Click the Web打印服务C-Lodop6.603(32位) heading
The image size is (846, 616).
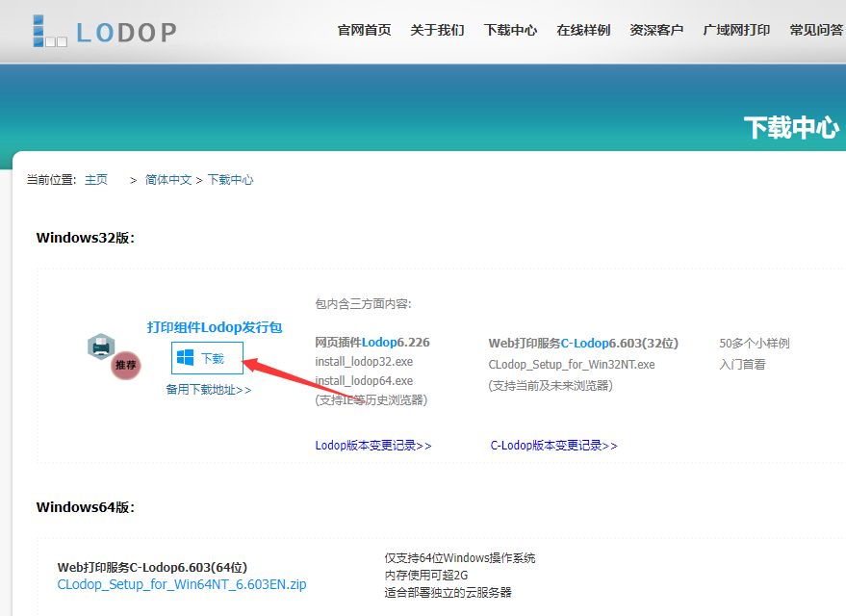point(583,344)
